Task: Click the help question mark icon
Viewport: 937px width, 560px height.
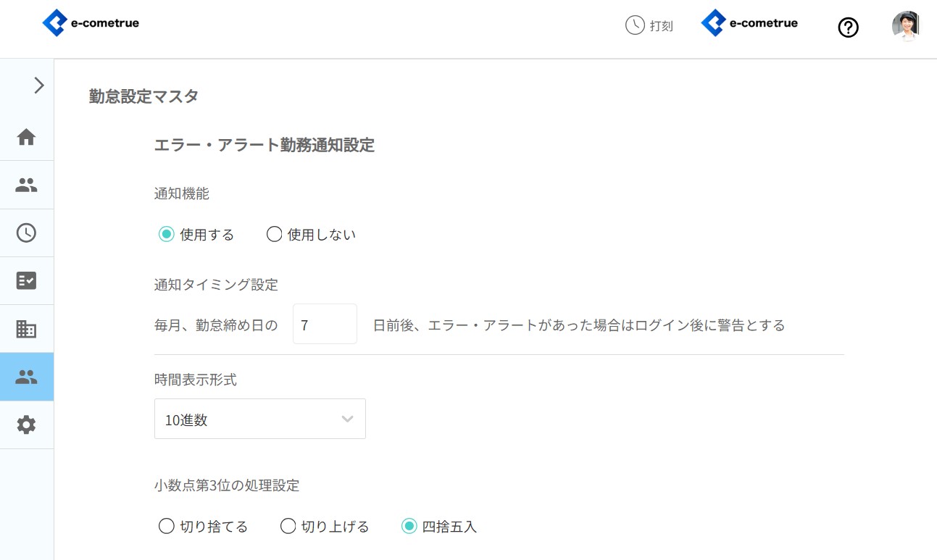Action: 848,28
